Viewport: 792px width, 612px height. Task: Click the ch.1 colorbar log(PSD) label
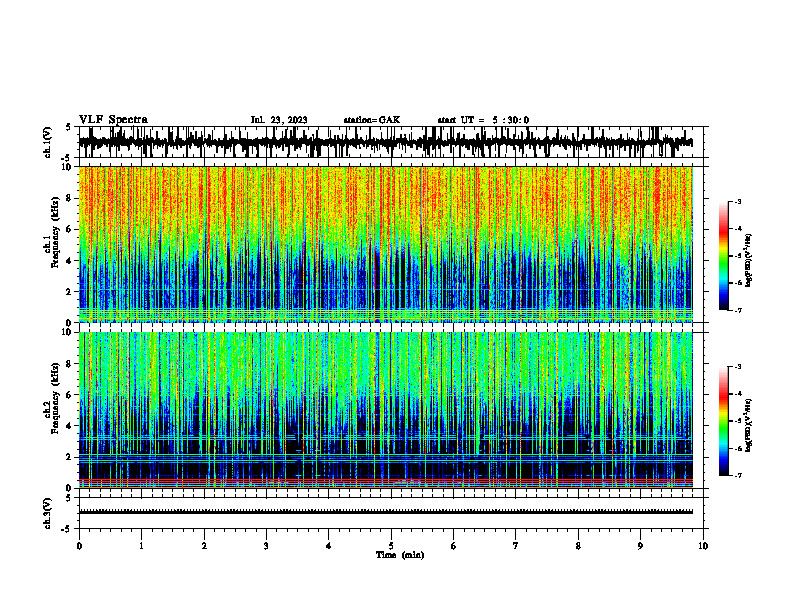[x=749, y=261]
